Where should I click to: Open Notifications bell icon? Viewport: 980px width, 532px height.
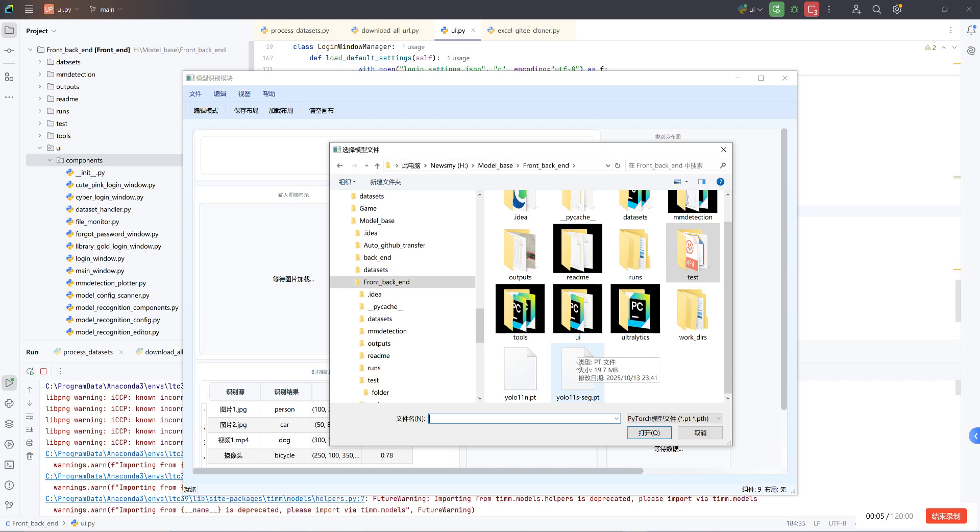point(971,31)
